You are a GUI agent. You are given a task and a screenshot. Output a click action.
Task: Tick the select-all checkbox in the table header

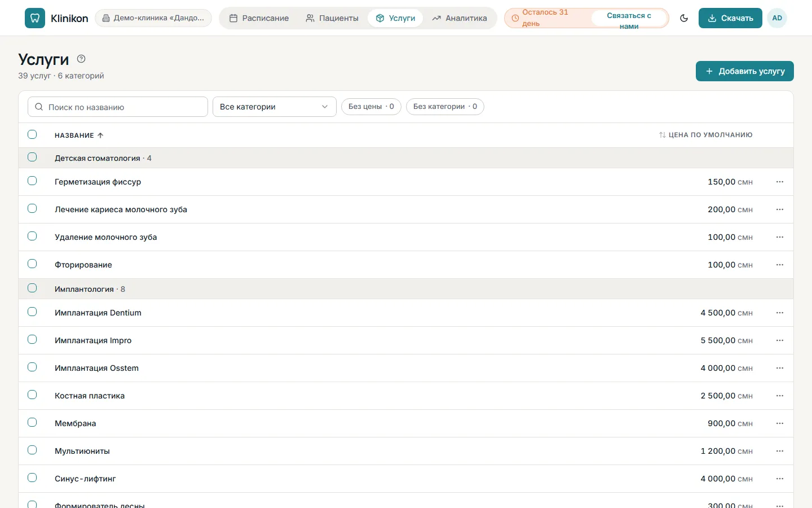tap(32, 134)
